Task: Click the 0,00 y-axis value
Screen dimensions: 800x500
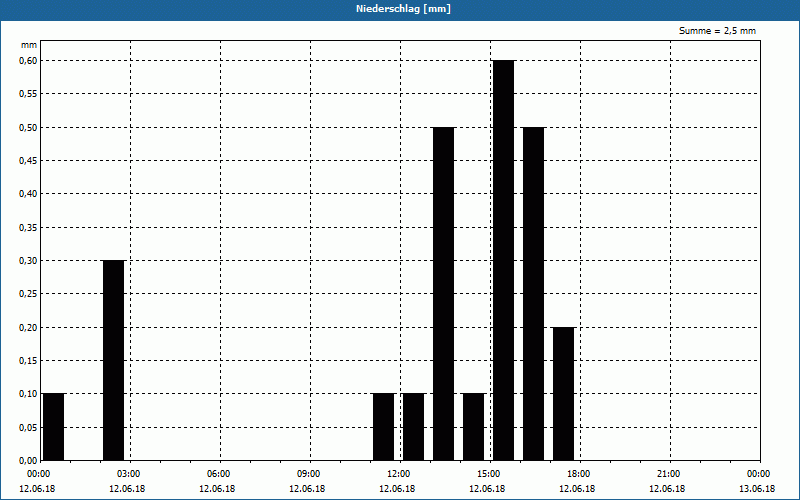Action: click(x=29, y=461)
